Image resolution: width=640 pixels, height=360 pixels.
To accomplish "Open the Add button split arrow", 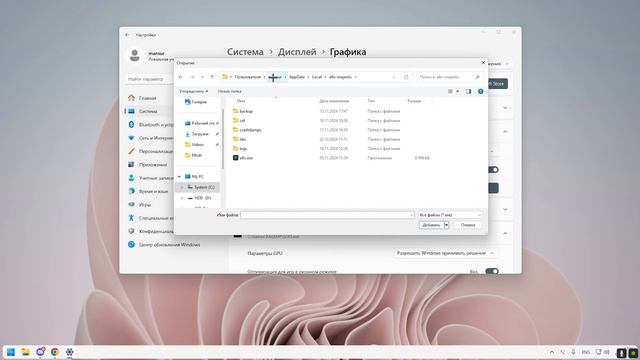I will (x=447, y=225).
